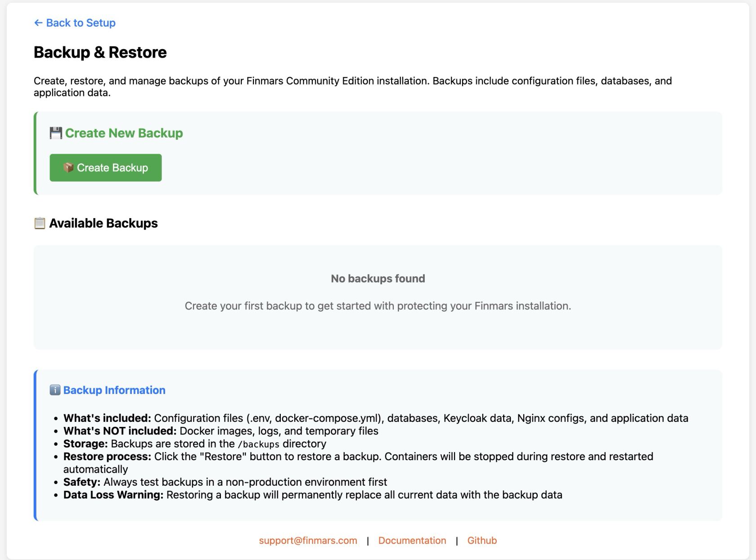This screenshot has height=560, width=756.
Task: Click the Data Loss Warning bullet label
Action: [113, 495]
